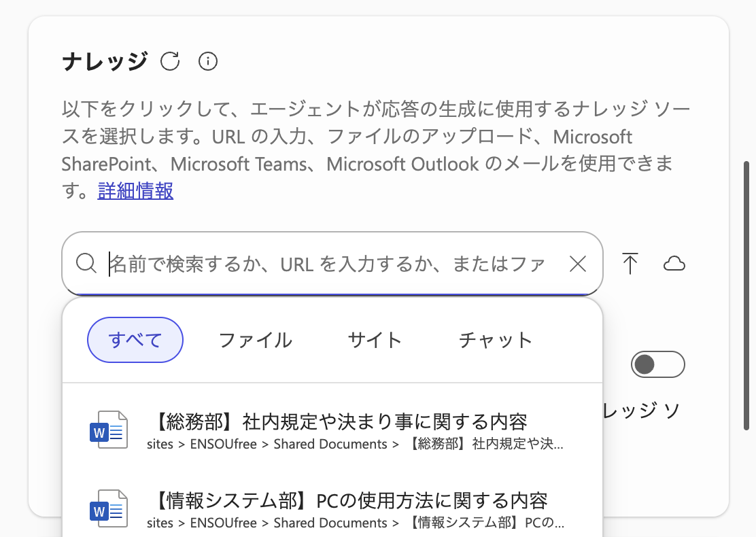Select 【総務部】社内規定や決まり事に関する内容 result

(x=337, y=421)
